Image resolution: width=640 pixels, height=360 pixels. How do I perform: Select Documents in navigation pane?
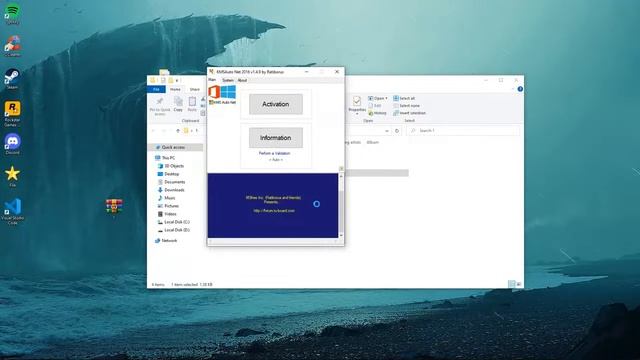171,182
